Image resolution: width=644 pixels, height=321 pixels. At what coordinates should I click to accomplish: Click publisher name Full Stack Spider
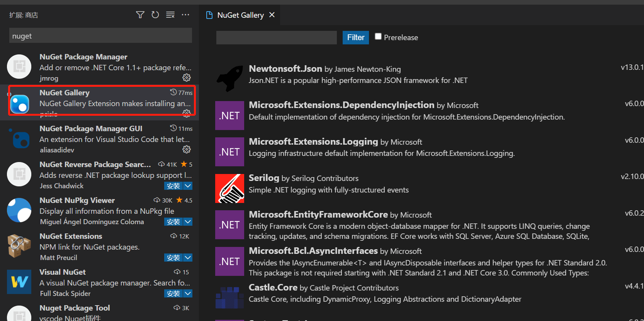pos(65,294)
